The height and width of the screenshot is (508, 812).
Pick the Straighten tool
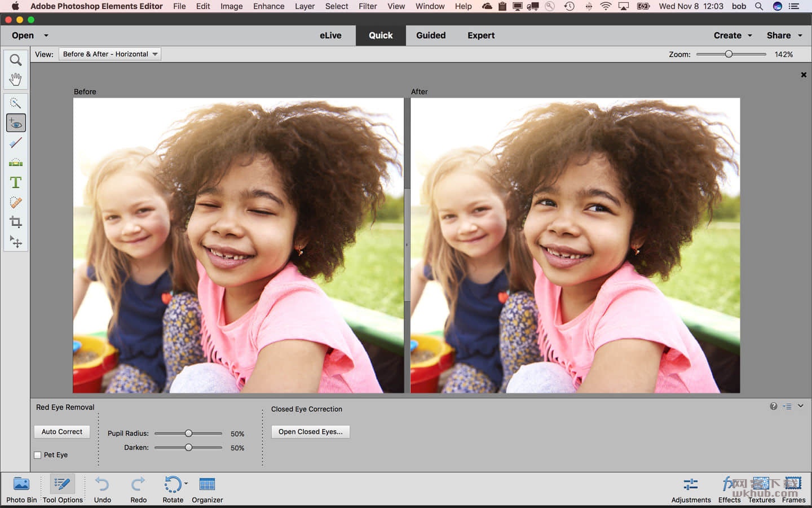pyautogui.click(x=16, y=163)
